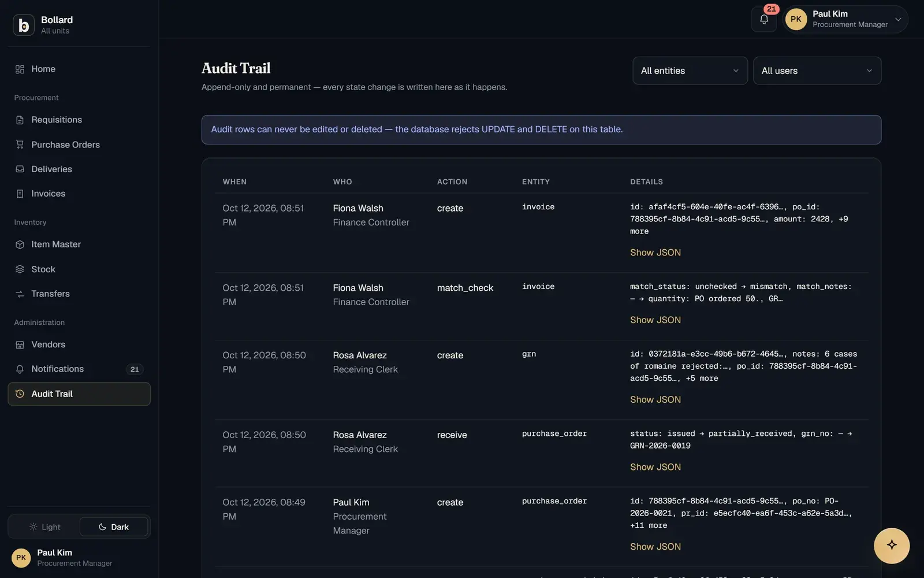The width and height of the screenshot is (924, 578).
Task: Click the Requisitions document icon
Action: pos(20,120)
